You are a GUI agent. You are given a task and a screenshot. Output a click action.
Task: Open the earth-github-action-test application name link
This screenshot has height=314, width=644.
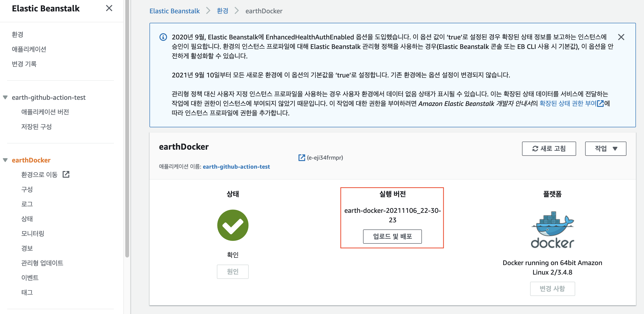click(x=236, y=167)
